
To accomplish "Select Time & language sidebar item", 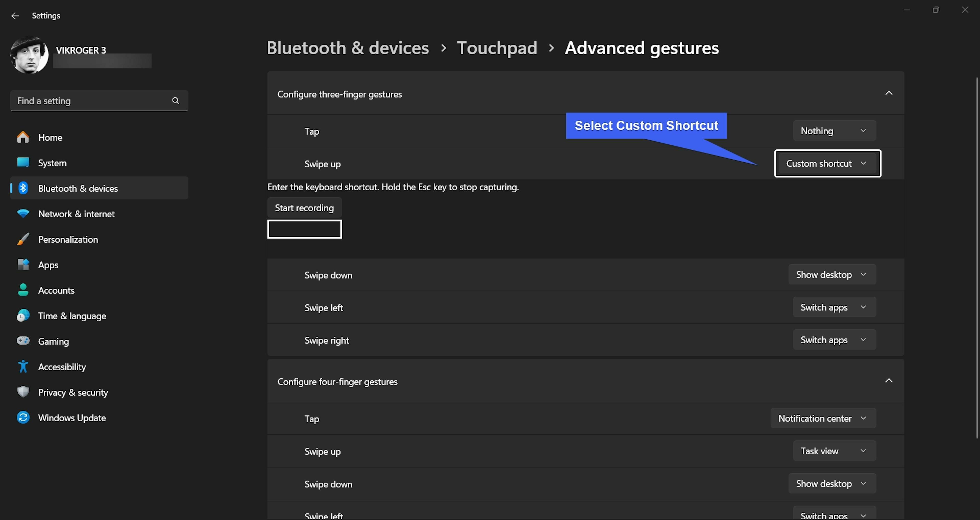I will 72,316.
